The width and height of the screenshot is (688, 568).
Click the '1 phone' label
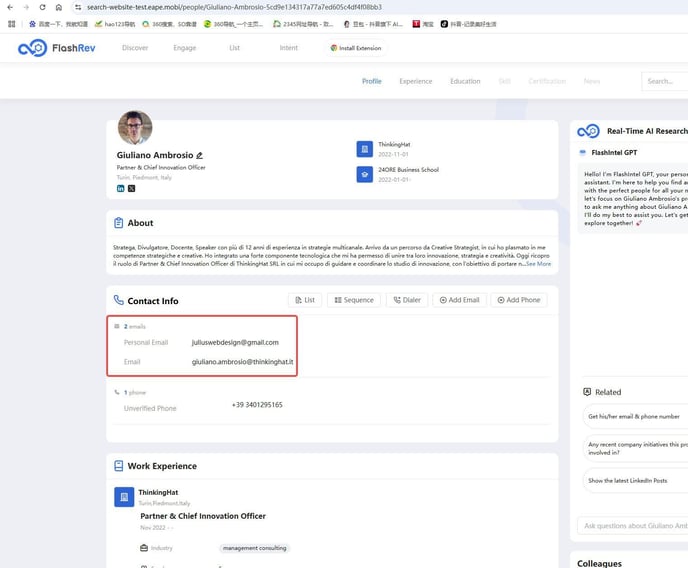point(135,393)
